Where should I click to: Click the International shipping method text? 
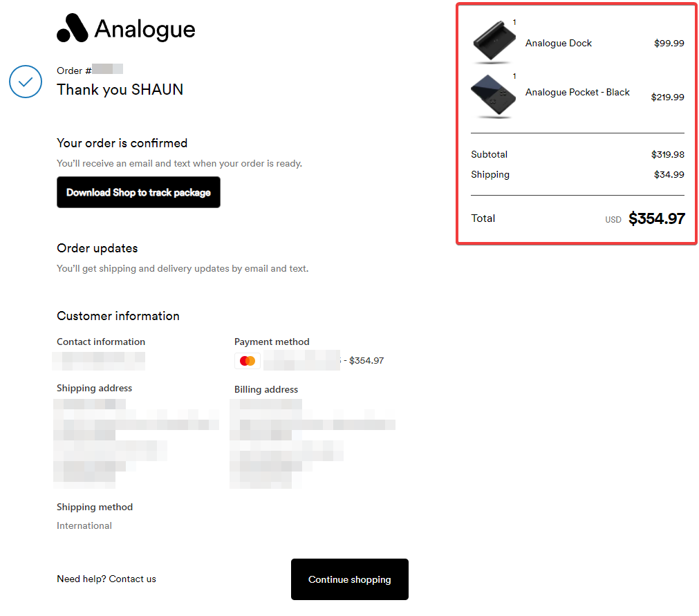tap(84, 525)
